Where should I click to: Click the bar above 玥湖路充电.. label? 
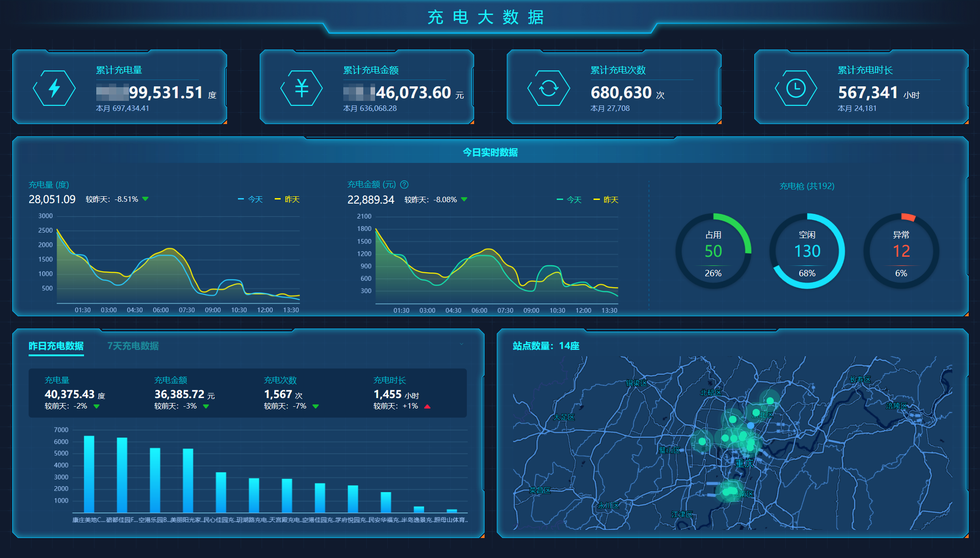[254, 495]
